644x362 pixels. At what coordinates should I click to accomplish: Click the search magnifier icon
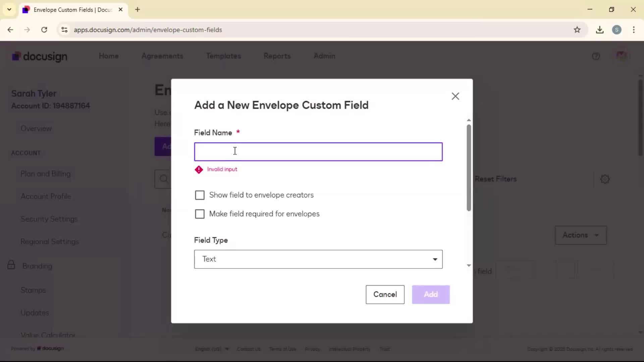pyautogui.click(x=164, y=179)
